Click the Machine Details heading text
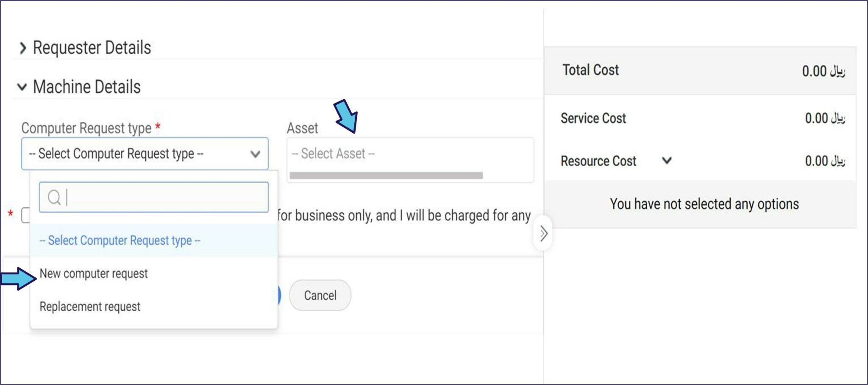Viewport: 868px width, 385px height. 87,87
